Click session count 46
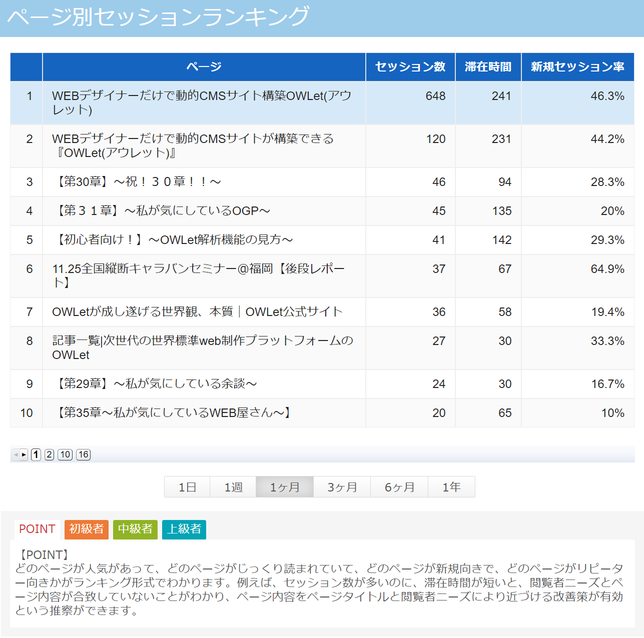This screenshot has height=638, width=644. (x=439, y=182)
